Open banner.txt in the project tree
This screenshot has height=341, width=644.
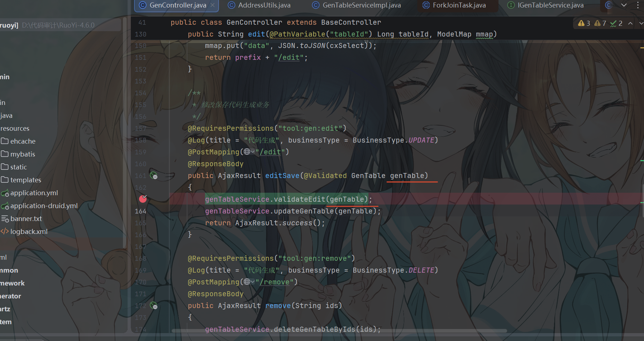[22, 218]
